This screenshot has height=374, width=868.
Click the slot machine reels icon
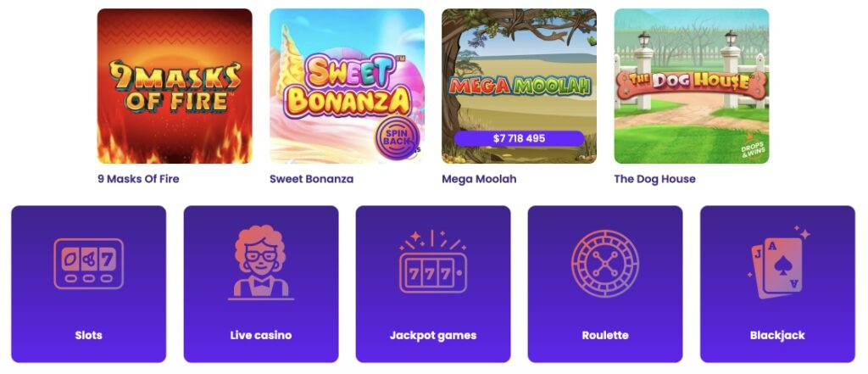(88, 264)
